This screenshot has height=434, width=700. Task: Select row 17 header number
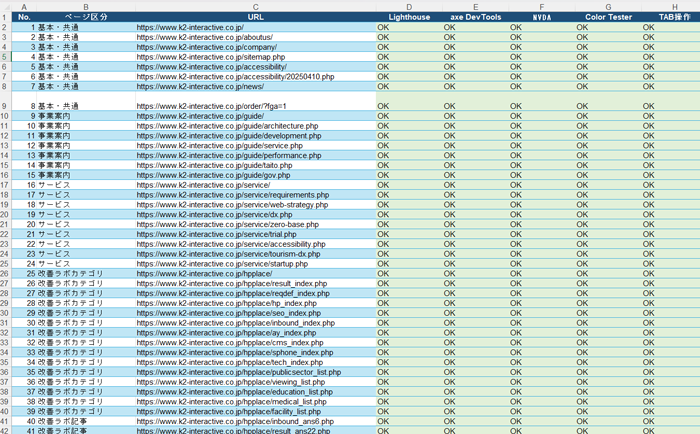pos(5,185)
